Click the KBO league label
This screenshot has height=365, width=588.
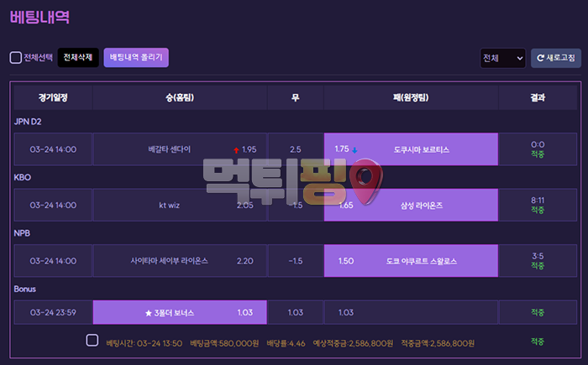point(23,177)
